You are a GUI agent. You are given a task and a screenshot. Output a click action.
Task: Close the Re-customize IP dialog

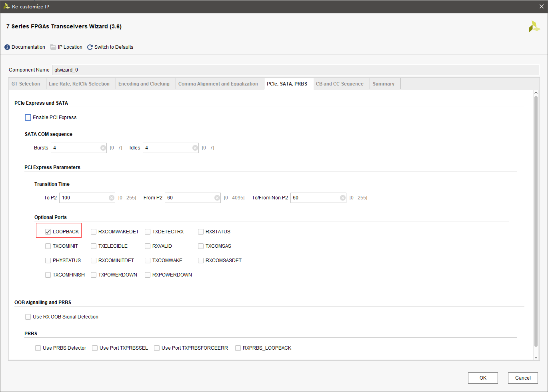click(x=542, y=6)
